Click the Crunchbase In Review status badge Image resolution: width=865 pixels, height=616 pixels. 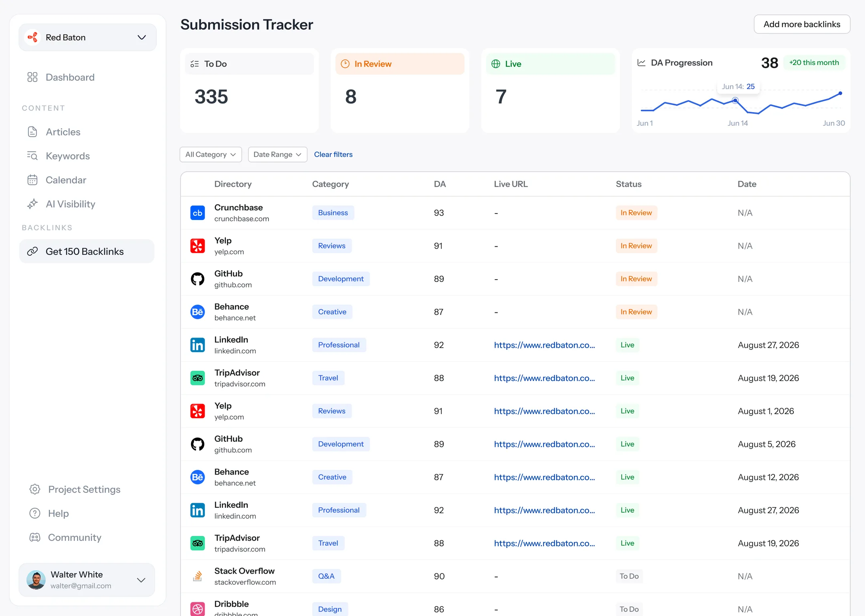[x=636, y=213]
